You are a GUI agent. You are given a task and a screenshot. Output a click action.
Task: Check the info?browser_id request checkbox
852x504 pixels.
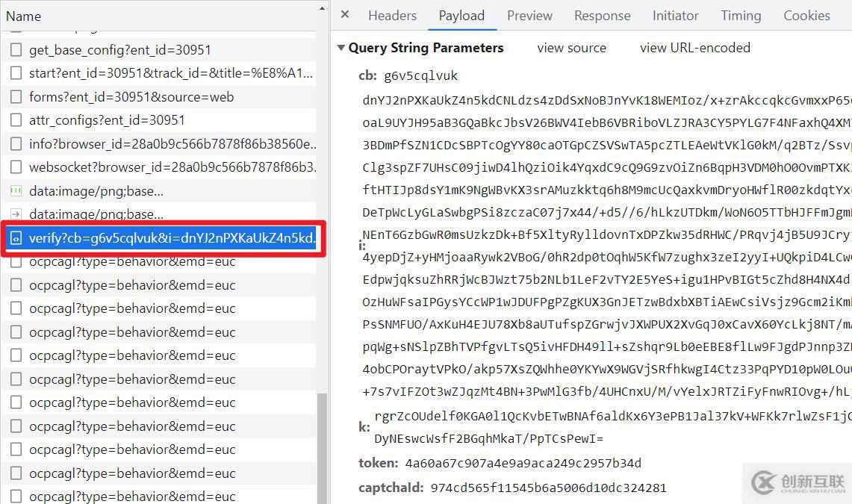16,144
